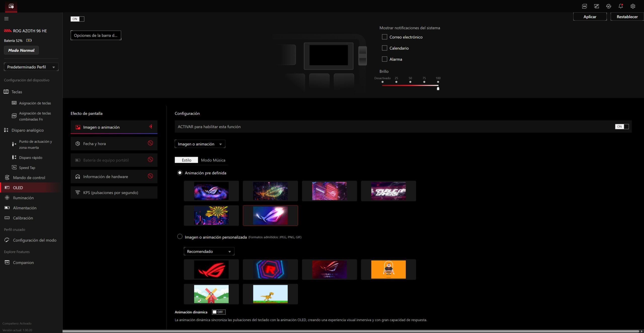This screenshot has height=333, width=644.
Task: Expand the Recomendado dropdown
Action: (209, 251)
